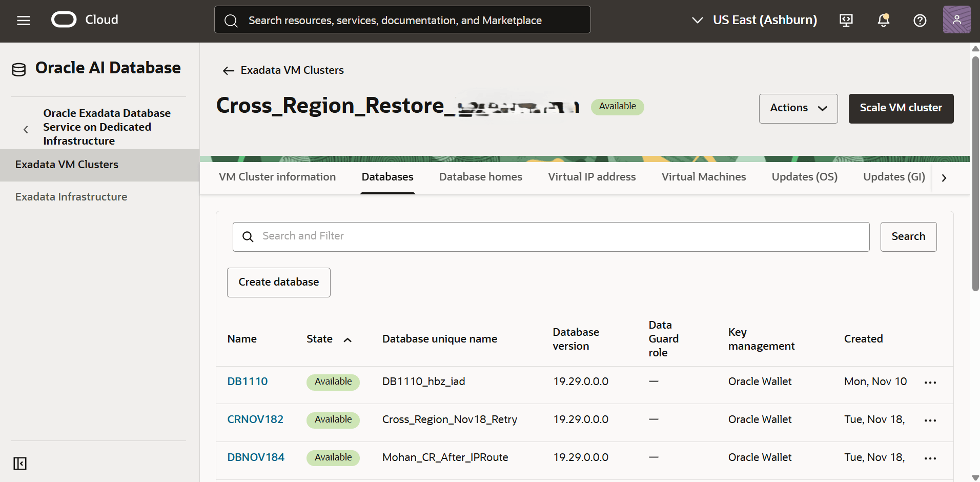Open the Actions dropdown
The height and width of the screenshot is (482, 980).
tap(798, 108)
